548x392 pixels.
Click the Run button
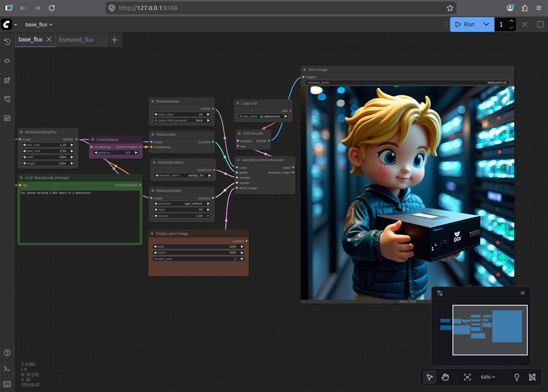[465, 24]
